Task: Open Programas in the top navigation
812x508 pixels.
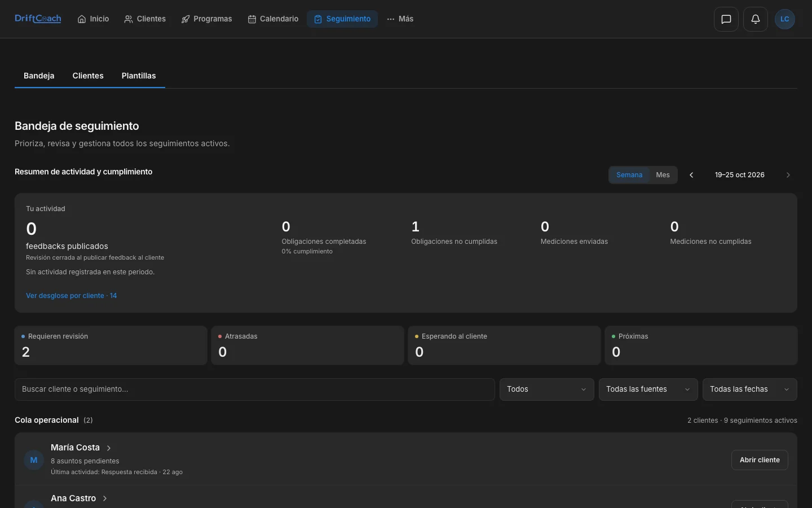Action: 206,19
